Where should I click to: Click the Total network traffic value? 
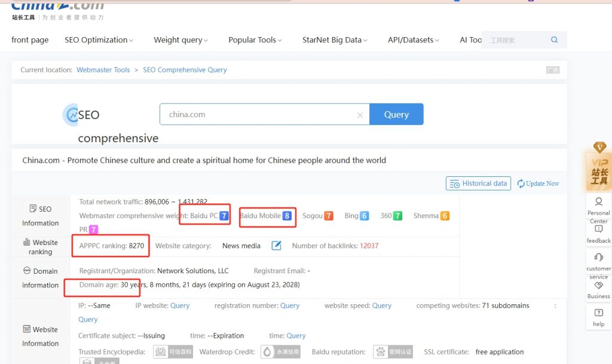pos(176,201)
